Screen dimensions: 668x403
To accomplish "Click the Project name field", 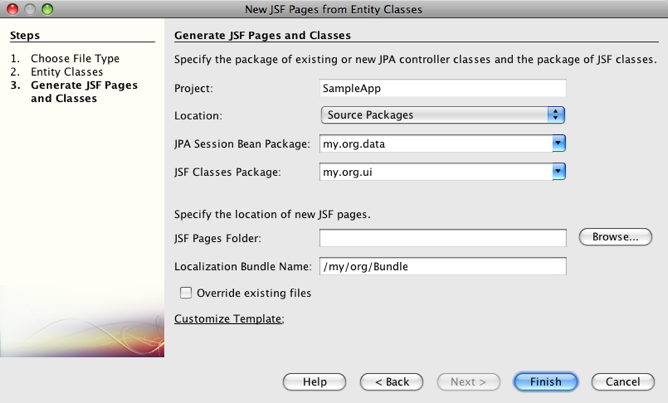I will 443,88.
